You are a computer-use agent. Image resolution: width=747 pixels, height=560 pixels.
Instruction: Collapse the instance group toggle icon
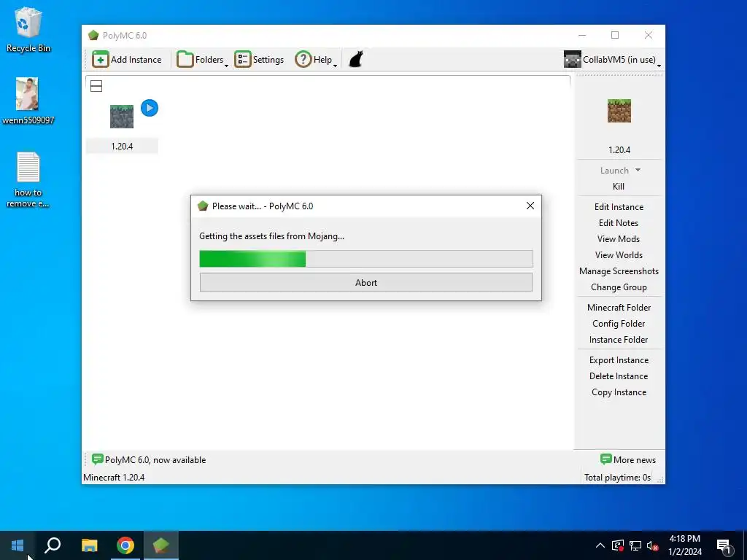click(x=96, y=86)
